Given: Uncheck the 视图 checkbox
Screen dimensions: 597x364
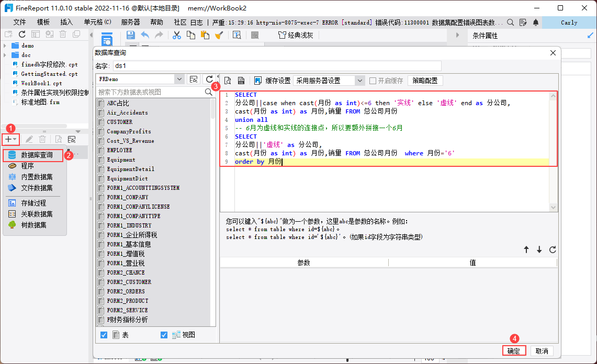Looking at the screenshot, I should 164,335.
